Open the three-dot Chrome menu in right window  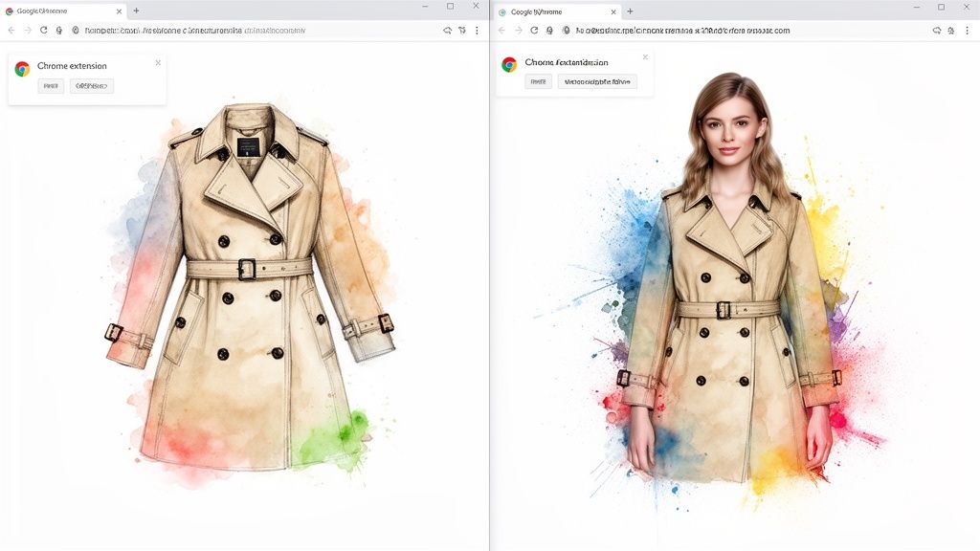click(968, 30)
